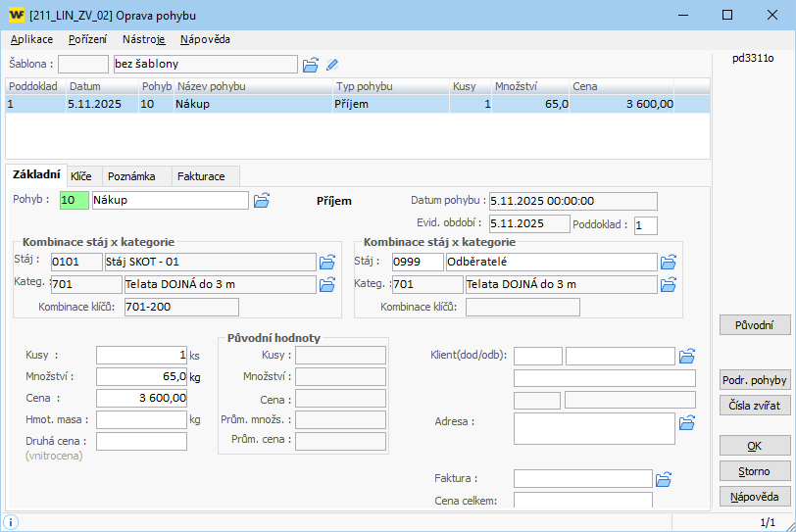This screenshot has height=532, width=796.
Task: Click the pencil edit icon next to Šablona
Action: [332, 65]
